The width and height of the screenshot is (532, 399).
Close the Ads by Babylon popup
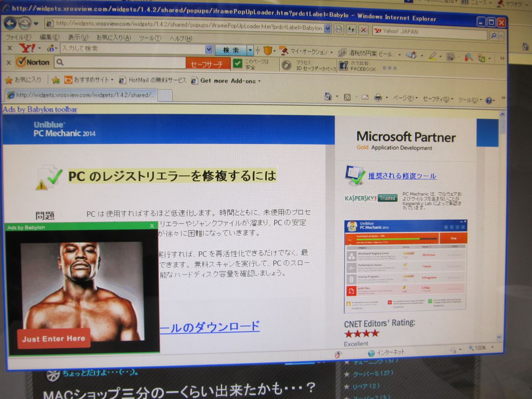[152, 226]
